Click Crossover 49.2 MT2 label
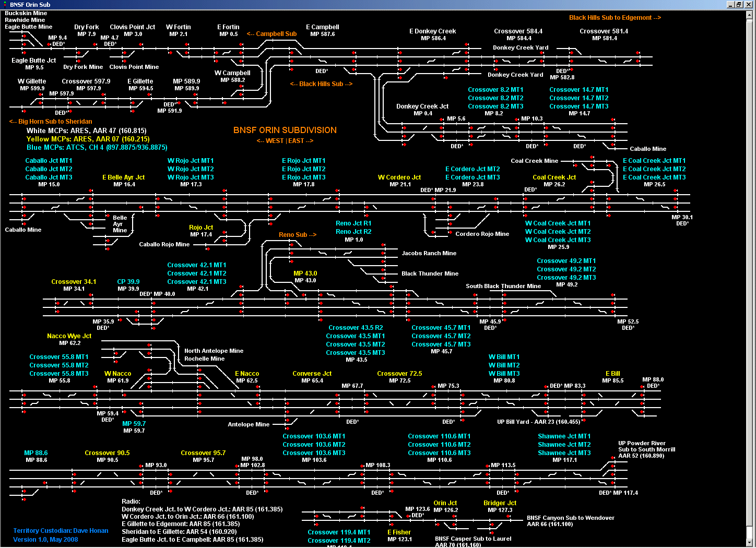The image size is (756, 548). pos(566,269)
